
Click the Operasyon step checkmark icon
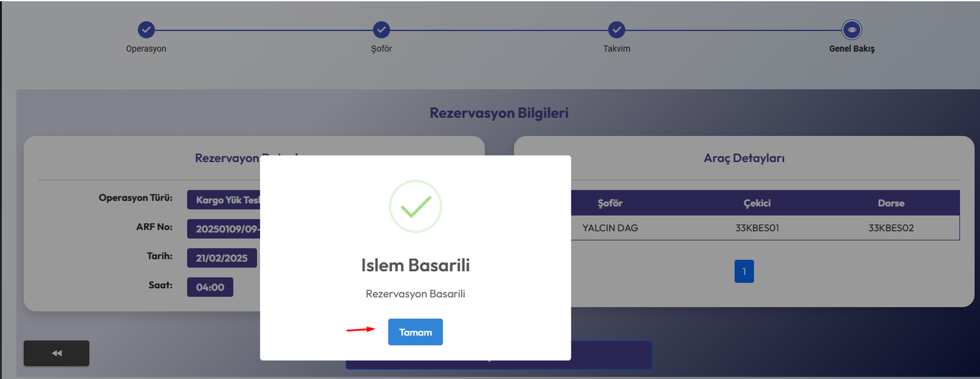[x=146, y=29]
